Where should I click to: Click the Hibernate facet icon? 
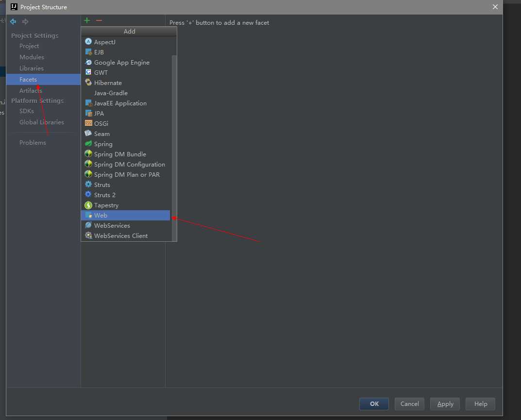click(x=88, y=83)
